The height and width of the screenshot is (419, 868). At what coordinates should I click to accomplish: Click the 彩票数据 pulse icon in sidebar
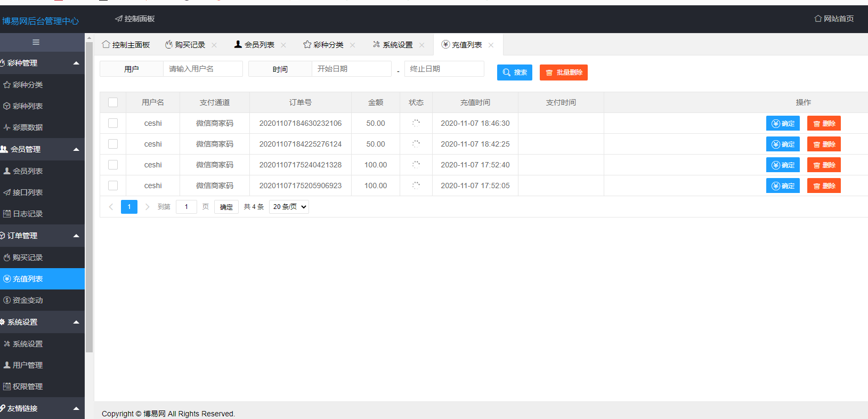(7, 127)
